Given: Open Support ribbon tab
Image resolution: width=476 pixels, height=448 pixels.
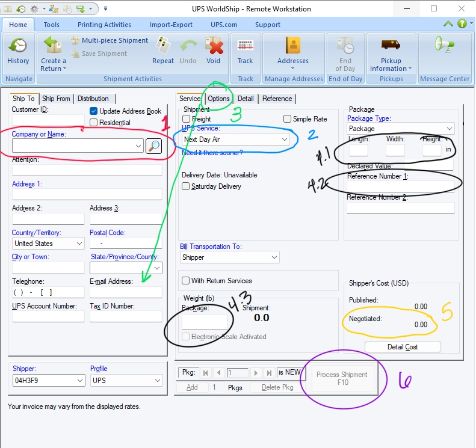Looking at the screenshot, I should (x=268, y=25).
